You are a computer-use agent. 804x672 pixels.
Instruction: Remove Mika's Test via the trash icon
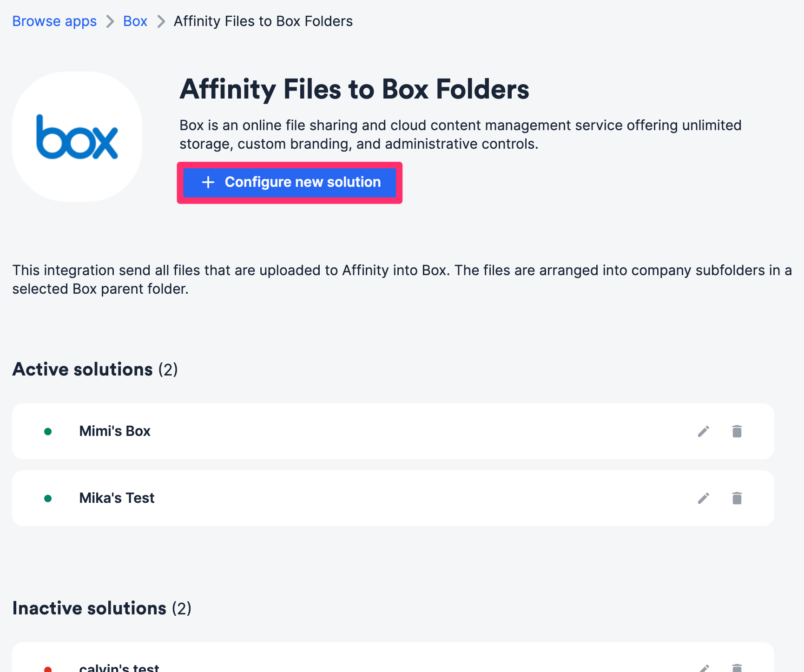737,498
